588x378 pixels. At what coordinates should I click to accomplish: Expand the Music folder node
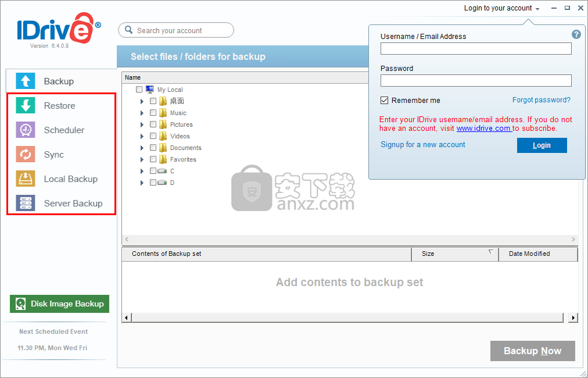click(142, 113)
